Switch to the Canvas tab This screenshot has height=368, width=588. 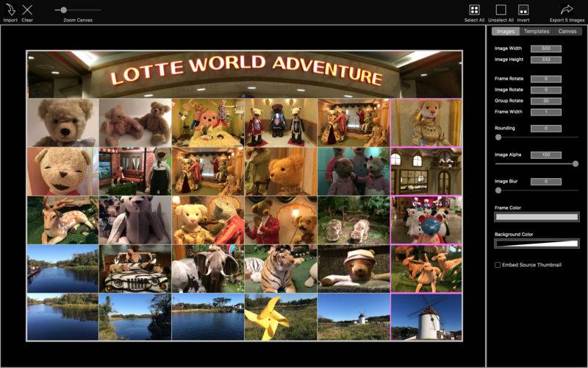point(567,31)
